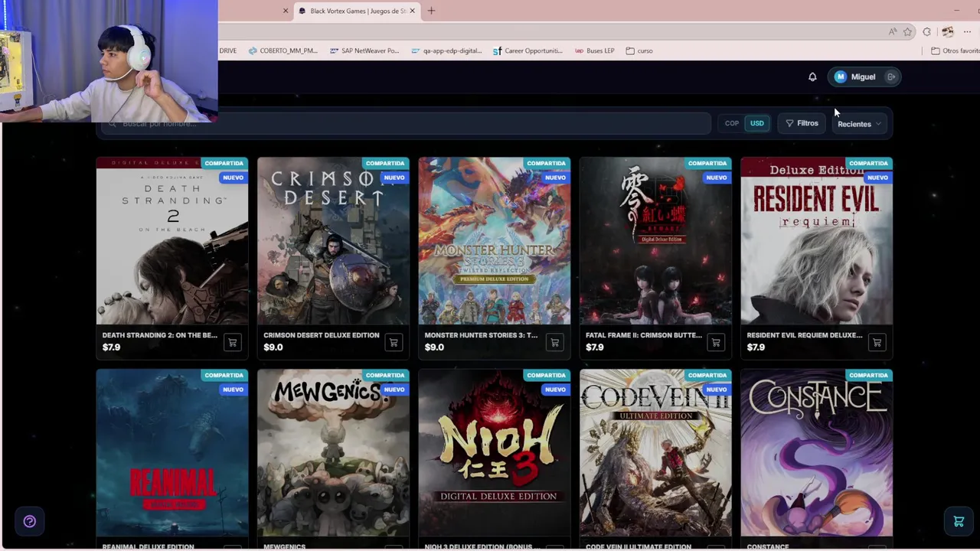
Task: Click the Miguel username label
Action: pyautogui.click(x=863, y=77)
